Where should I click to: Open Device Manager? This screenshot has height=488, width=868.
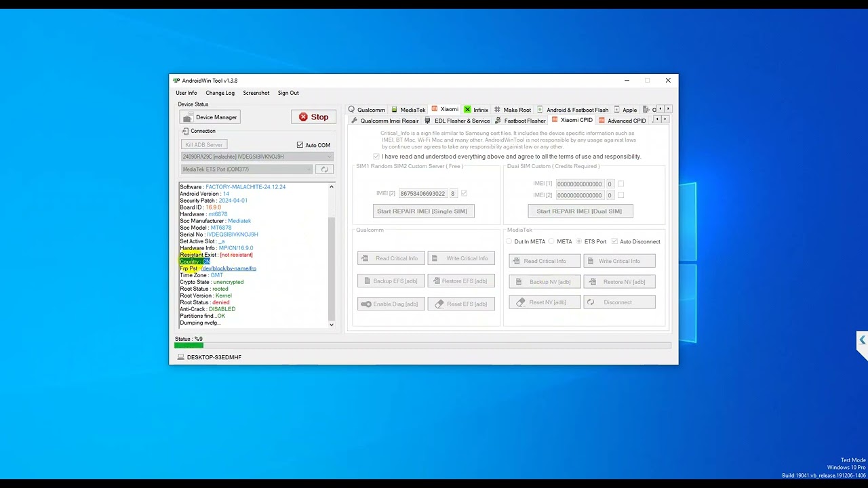210,117
